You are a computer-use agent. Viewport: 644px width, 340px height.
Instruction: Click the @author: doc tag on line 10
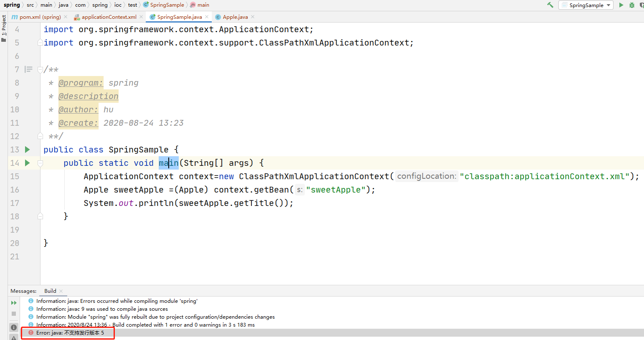78,109
